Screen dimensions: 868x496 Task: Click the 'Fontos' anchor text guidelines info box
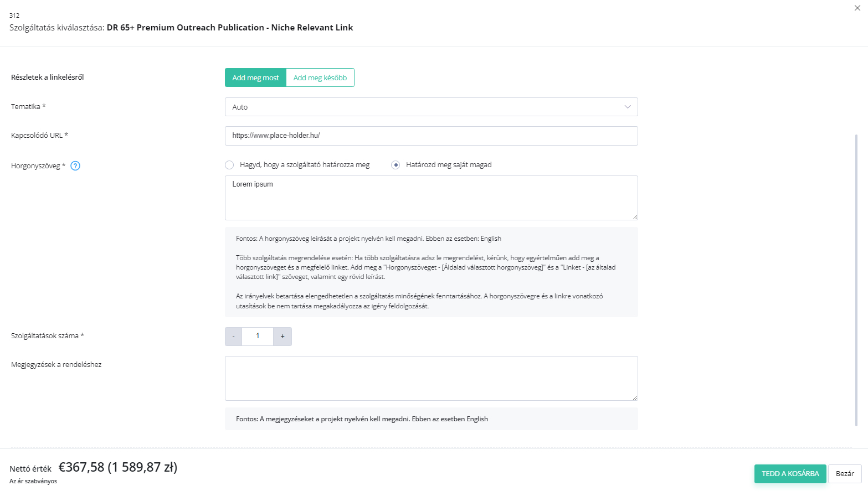pos(431,272)
